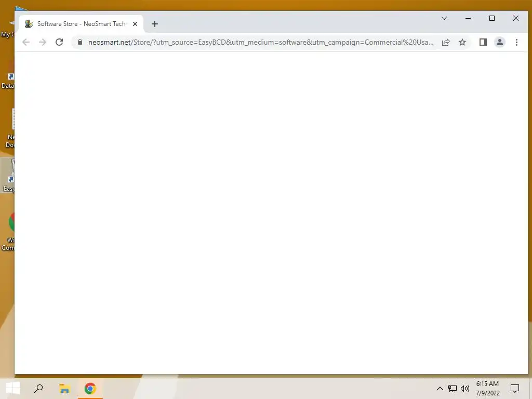
Task: Close the Chrome window
Action: click(x=516, y=18)
